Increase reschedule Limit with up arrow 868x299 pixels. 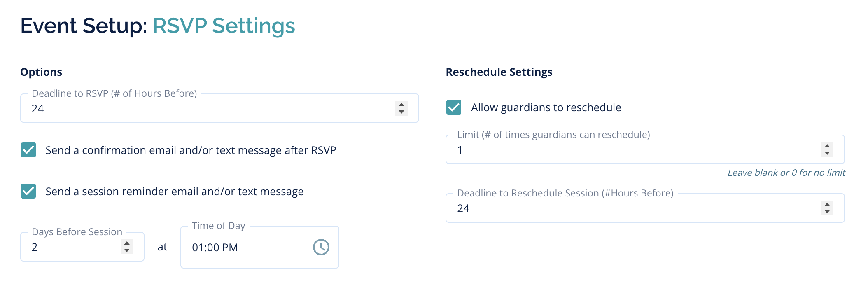tap(827, 146)
